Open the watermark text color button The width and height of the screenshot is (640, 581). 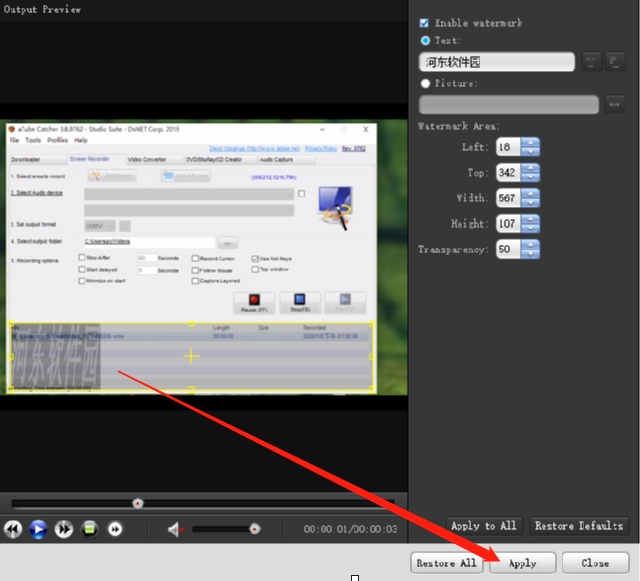click(614, 62)
